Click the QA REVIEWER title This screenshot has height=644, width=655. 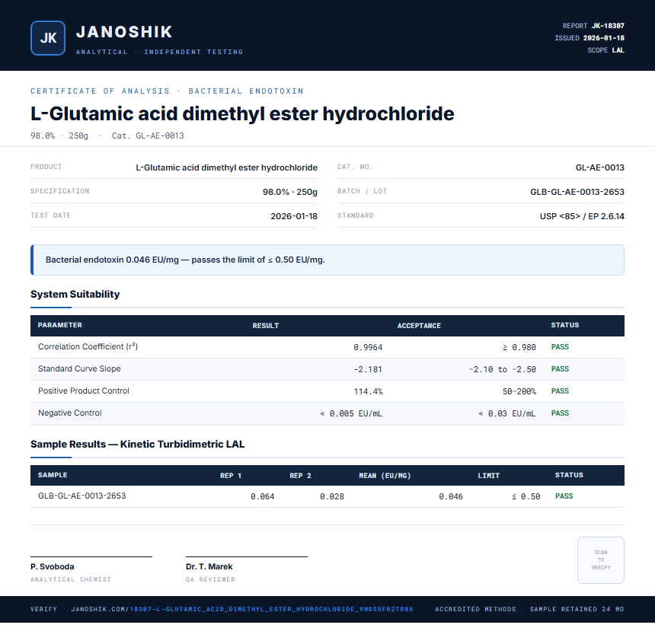[x=210, y=580]
